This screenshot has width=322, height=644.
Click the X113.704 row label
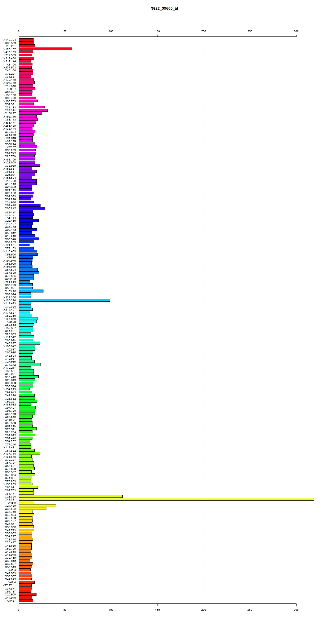(x=10, y=40)
